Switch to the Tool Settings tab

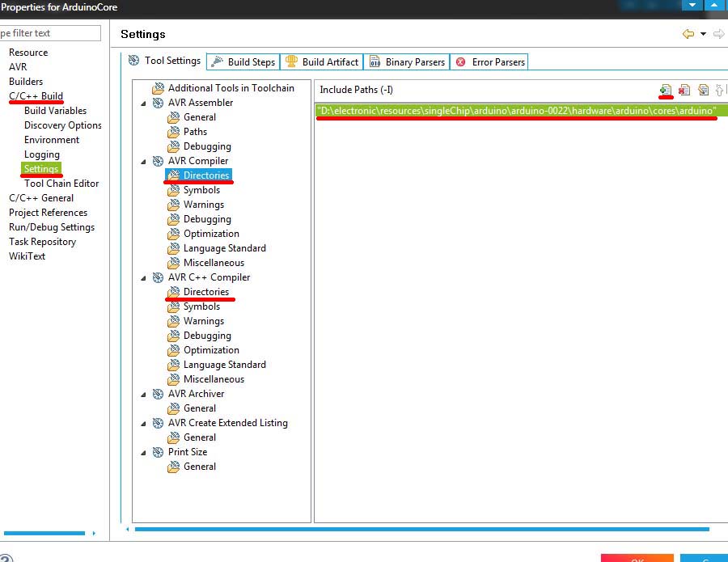tap(164, 61)
